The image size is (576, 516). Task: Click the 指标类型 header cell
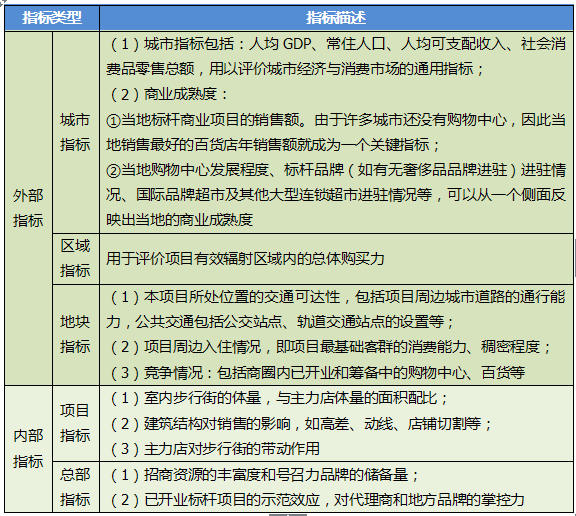(52, 18)
